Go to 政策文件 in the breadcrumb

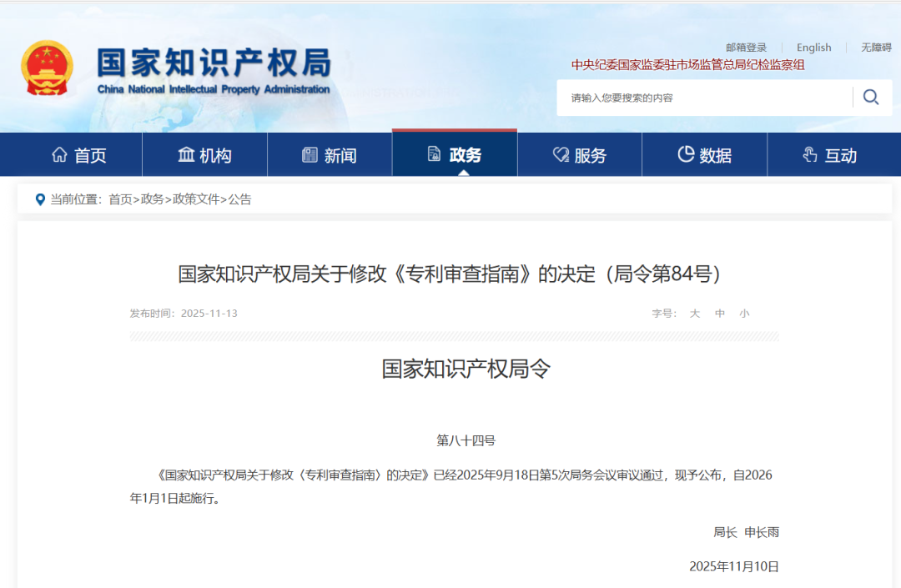(196, 199)
